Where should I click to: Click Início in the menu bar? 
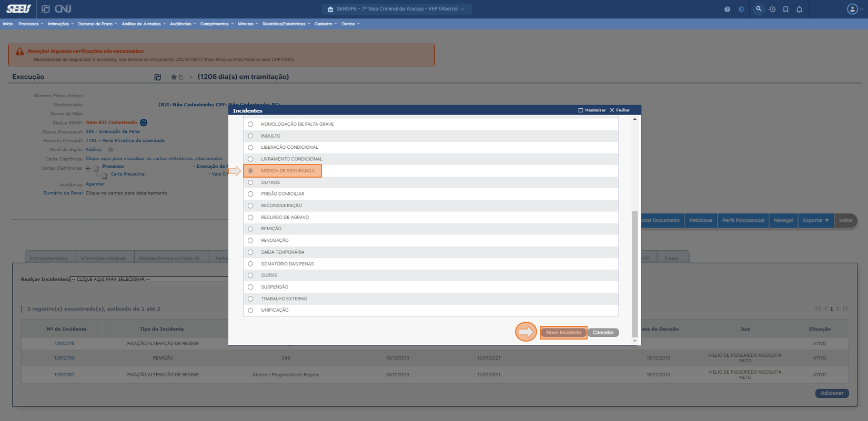click(8, 24)
